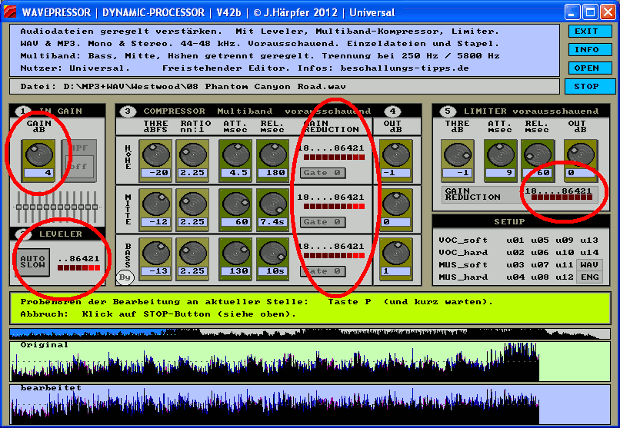Click the Mitte OUT dB knob showing 0

click(x=396, y=204)
